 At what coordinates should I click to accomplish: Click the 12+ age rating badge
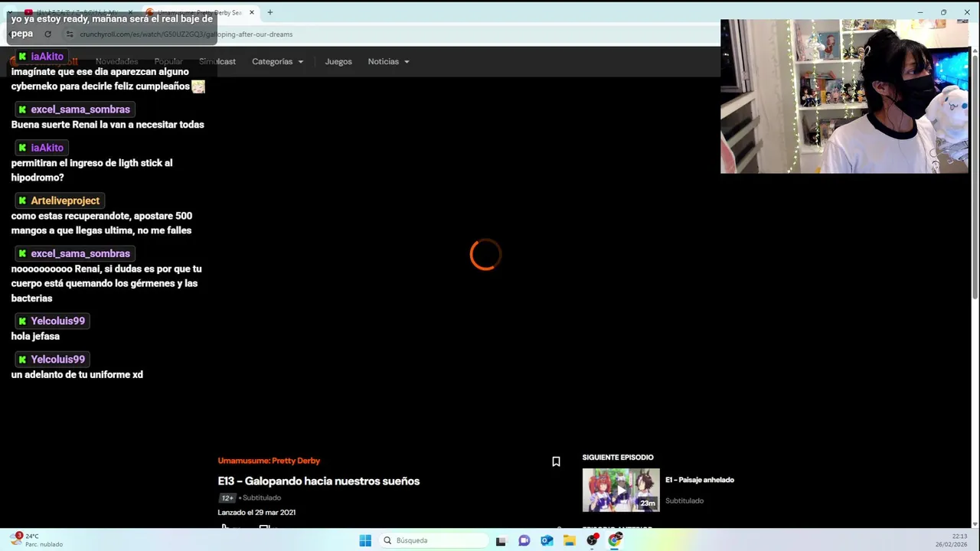(227, 498)
